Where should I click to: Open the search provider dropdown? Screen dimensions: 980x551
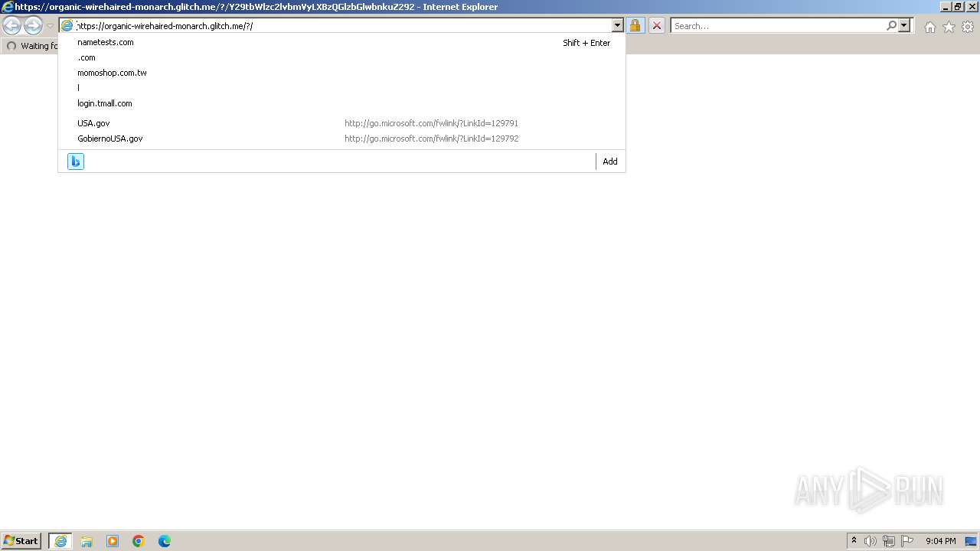(x=904, y=26)
